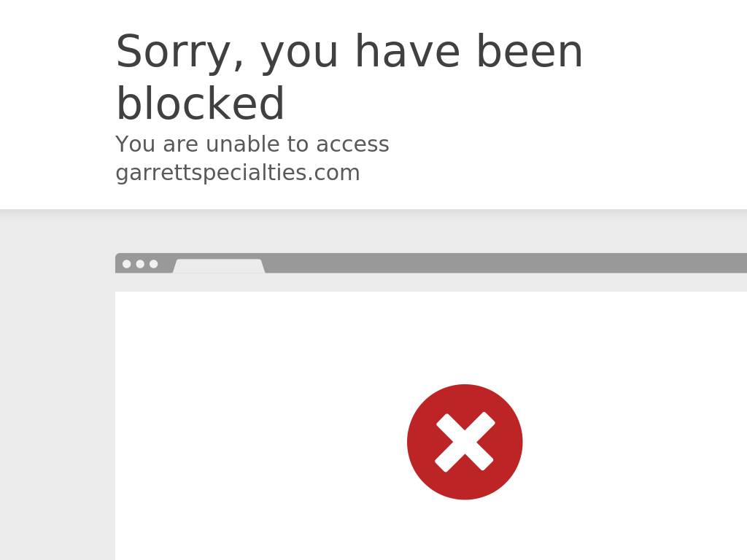
Task: Select the illustrated browser tab shape
Action: (219, 265)
